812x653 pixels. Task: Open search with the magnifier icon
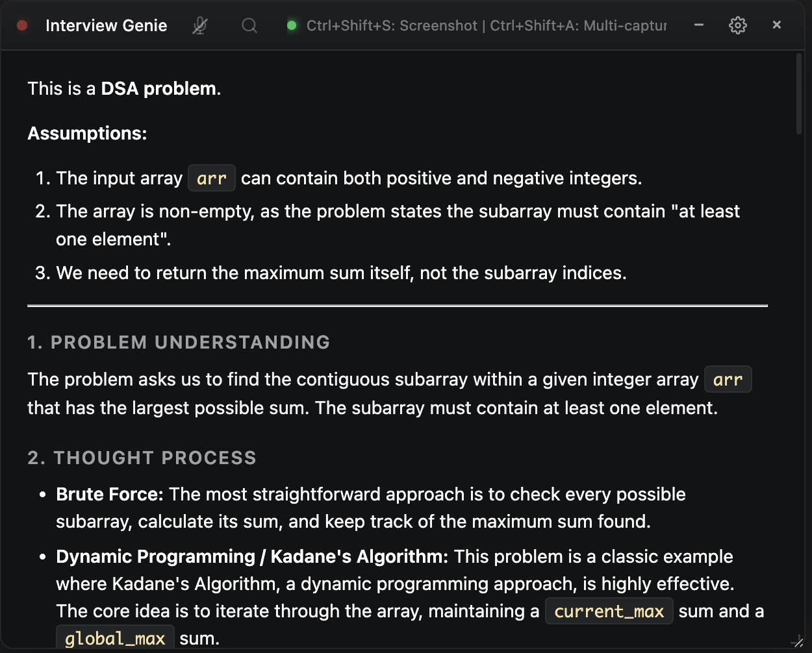[x=249, y=25]
